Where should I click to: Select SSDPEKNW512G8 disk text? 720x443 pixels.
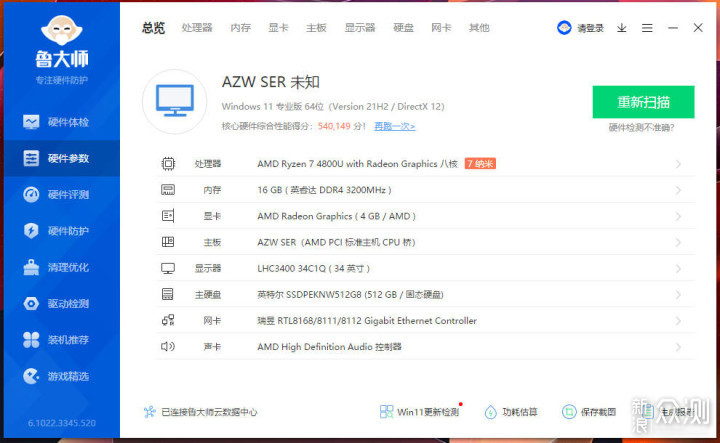pos(350,295)
